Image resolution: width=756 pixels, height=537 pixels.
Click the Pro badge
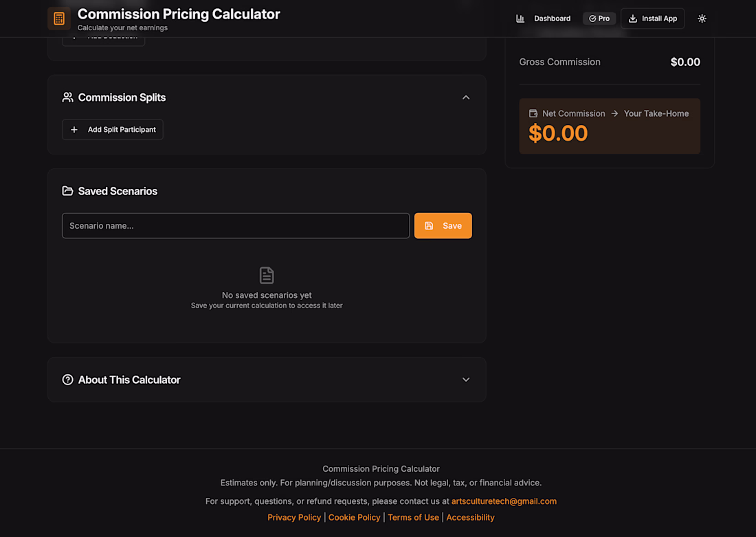[599, 19]
